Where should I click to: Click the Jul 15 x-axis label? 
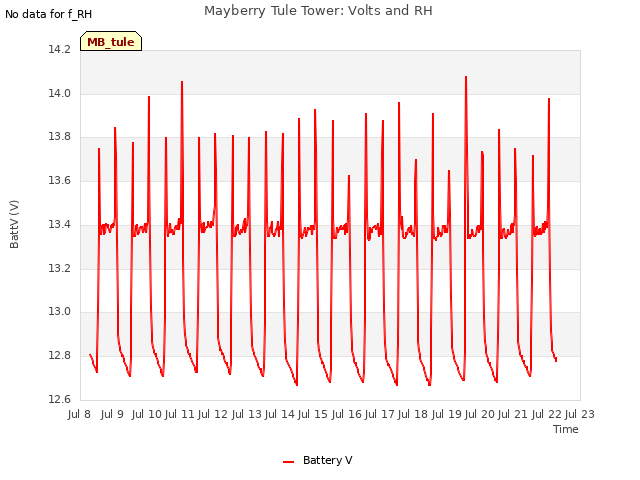tap(313, 414)
